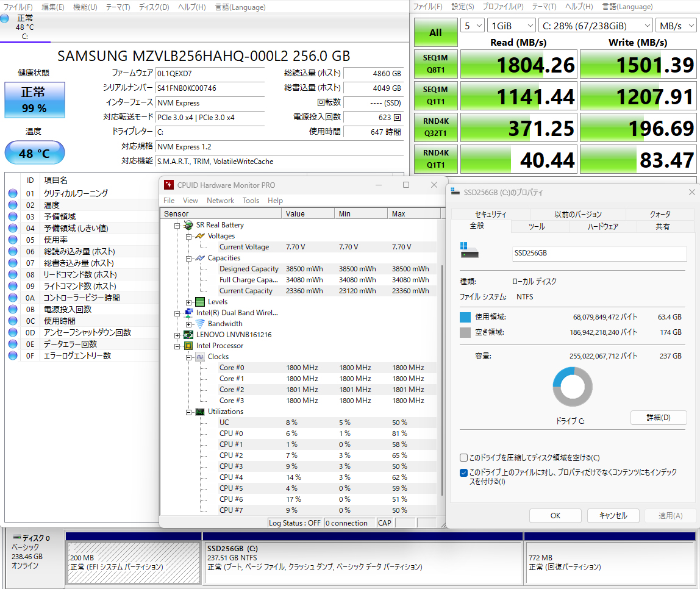Uncheck the index file contents checkbox
Image resolution: width=700 pixels, height=589 pixels.
tap(464, 473)
